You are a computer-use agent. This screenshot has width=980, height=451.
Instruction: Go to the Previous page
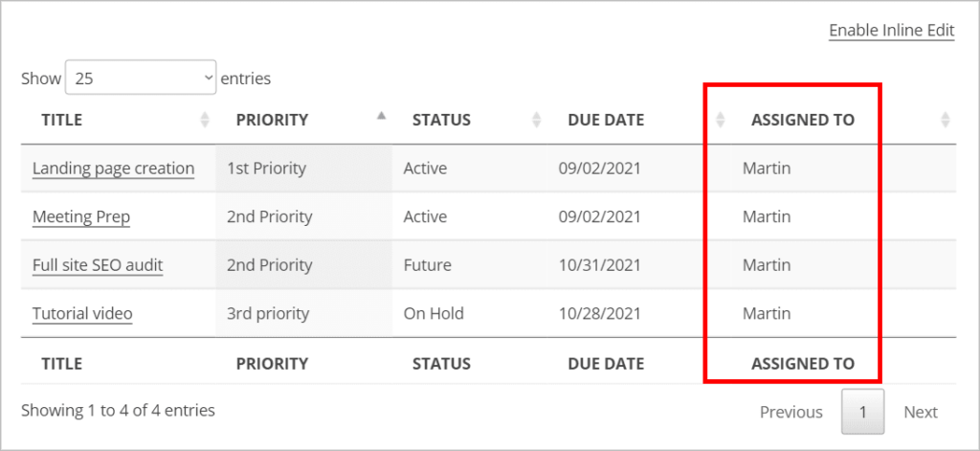pos(791,412)
